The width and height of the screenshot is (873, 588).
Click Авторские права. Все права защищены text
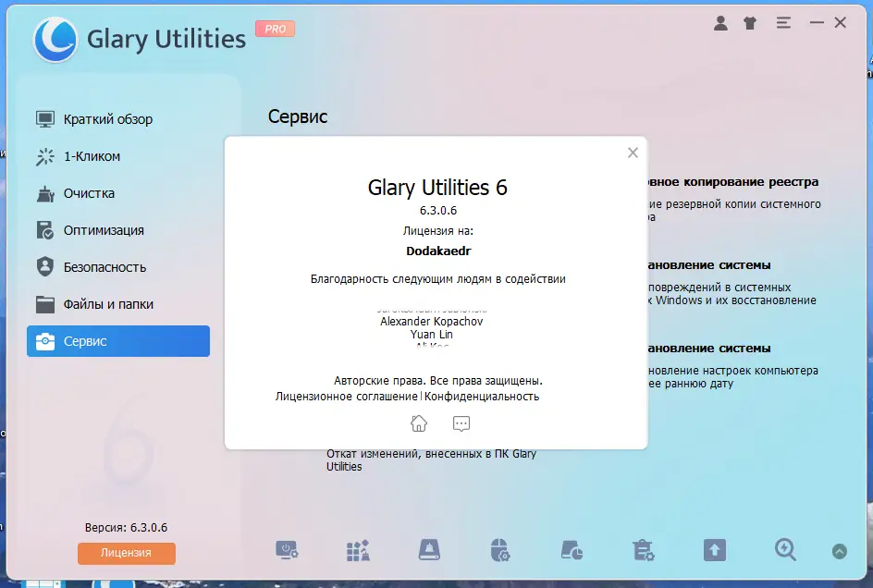click(438, 381)
